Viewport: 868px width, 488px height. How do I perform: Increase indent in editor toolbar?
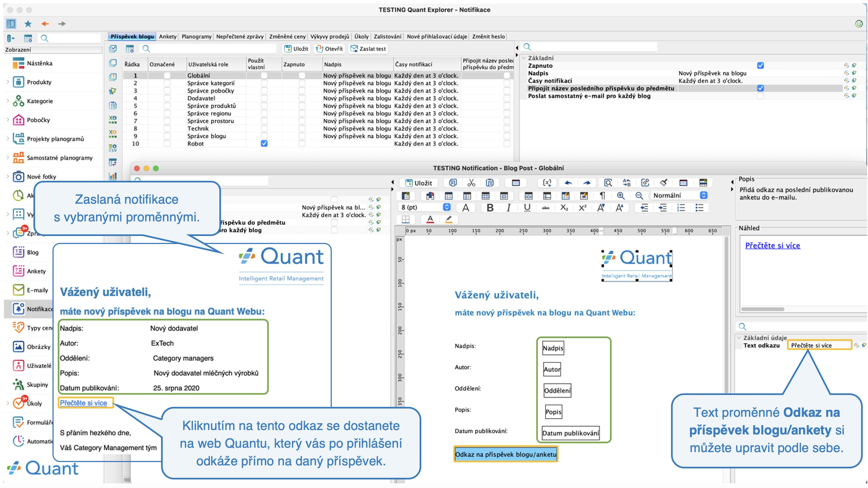[x=662, y=208]
